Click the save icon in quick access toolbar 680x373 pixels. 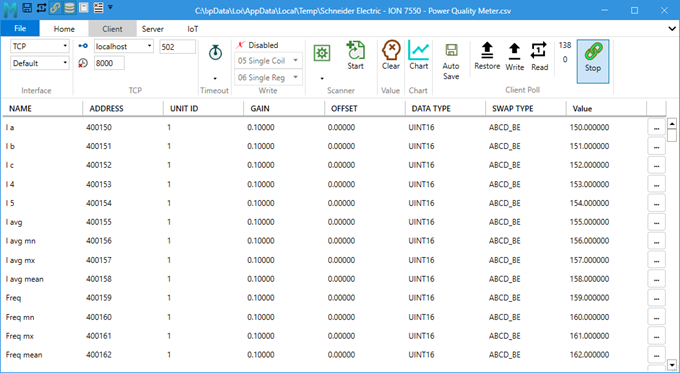click(x=27, y=7)
